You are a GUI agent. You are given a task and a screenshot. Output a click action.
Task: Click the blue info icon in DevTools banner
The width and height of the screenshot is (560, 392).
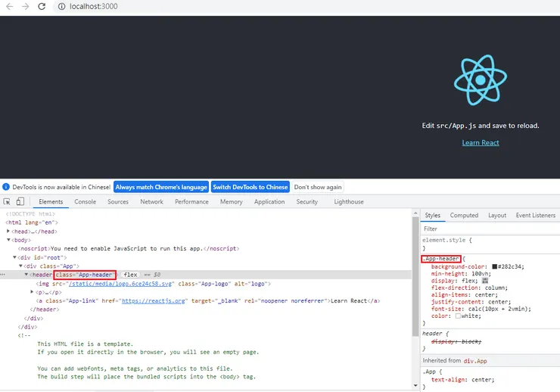click(x=6, y=187)
